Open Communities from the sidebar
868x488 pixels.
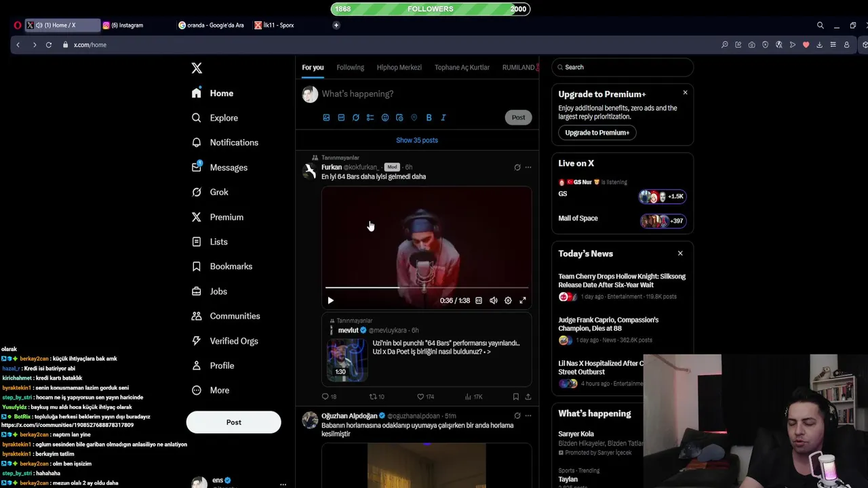226,316
